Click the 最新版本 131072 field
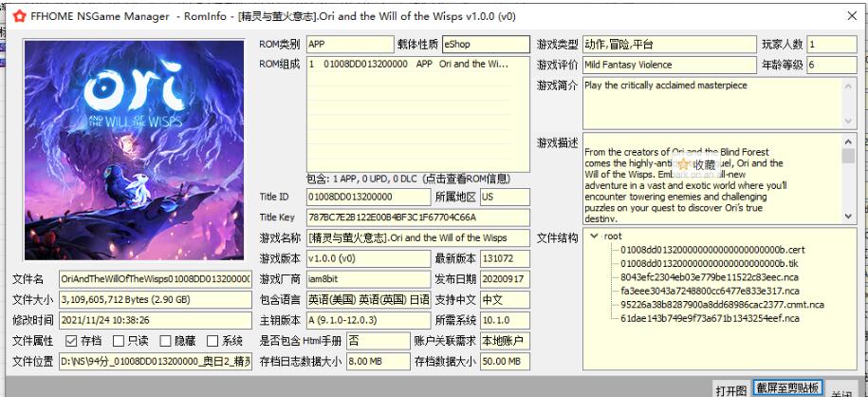Screen dimensions: 868x397 [x=505, y=258]
